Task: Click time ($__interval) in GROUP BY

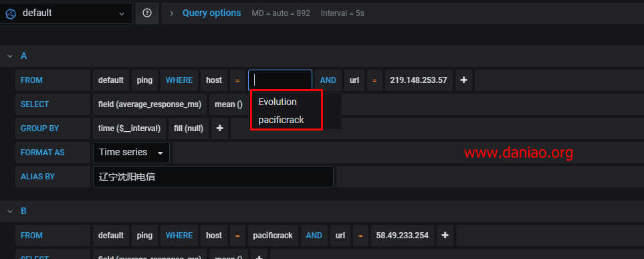Action: point(129,128)
